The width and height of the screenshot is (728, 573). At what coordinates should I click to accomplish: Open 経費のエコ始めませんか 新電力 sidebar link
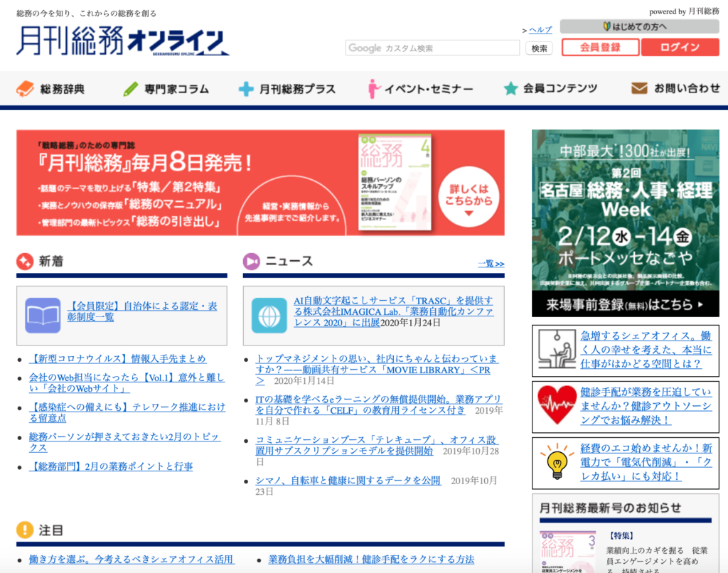[x=646, y=462]
